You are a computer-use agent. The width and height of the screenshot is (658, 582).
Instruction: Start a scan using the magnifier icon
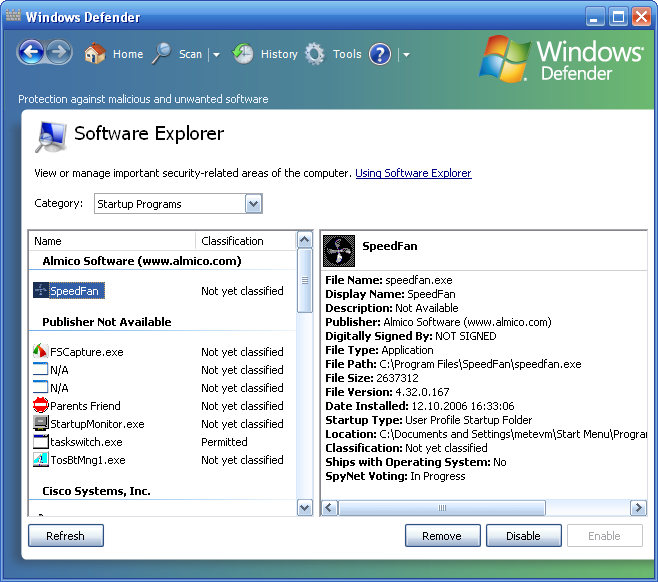point(161,54)
